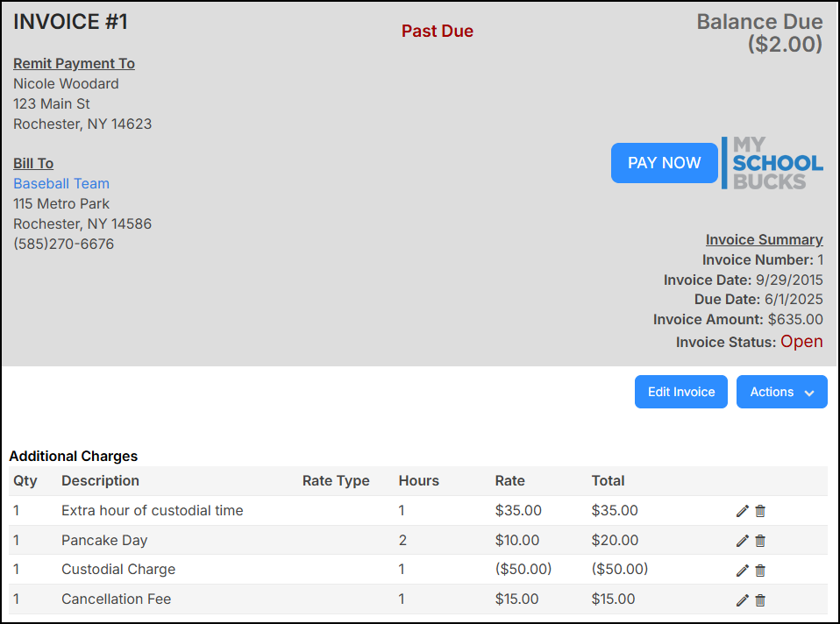Image resolution: width=840 pixels, height=624 pixels.
Task: Select the Custodial Charge description cell
Action: point(118,569)
